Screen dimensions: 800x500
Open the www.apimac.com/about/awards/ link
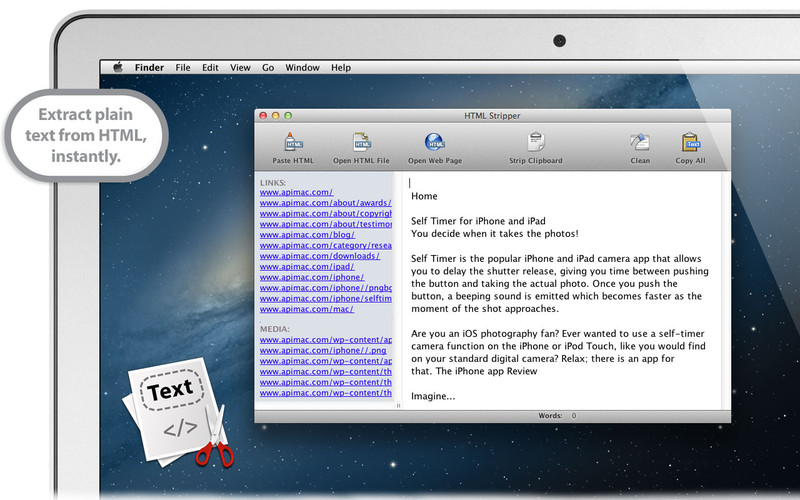326,203
